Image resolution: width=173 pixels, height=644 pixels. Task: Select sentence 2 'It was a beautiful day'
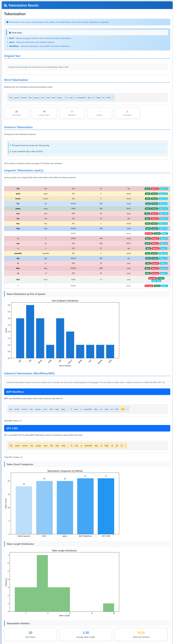(87, 151)
